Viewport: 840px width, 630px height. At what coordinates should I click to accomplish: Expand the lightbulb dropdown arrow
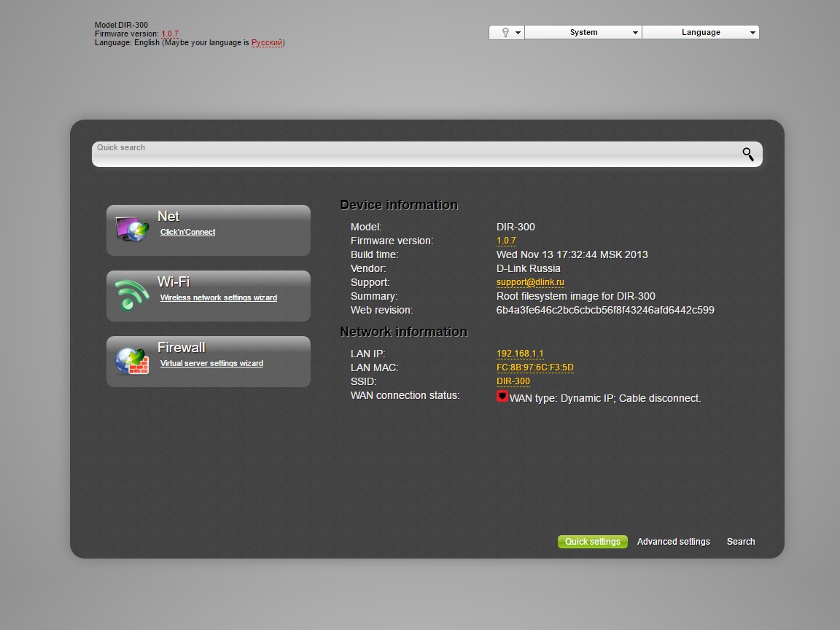tap(518, 33)
